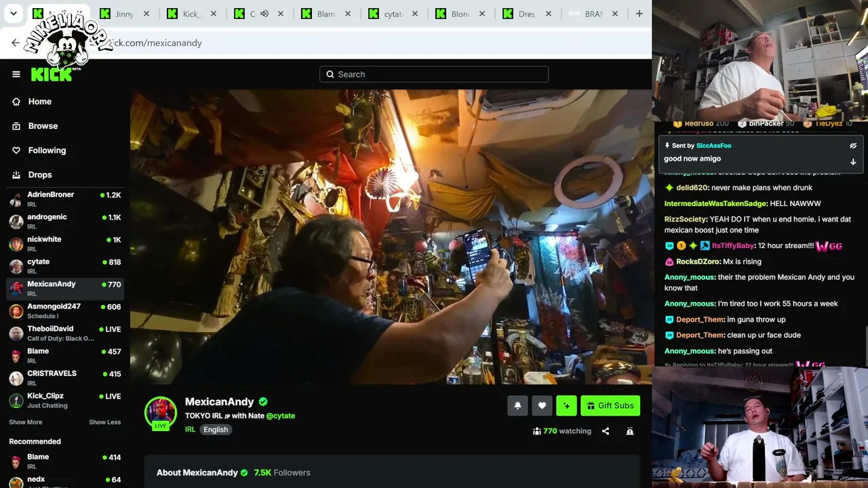Switch to the Blam tab
This screenshot has height=488, width=868.
coord(326,14)
